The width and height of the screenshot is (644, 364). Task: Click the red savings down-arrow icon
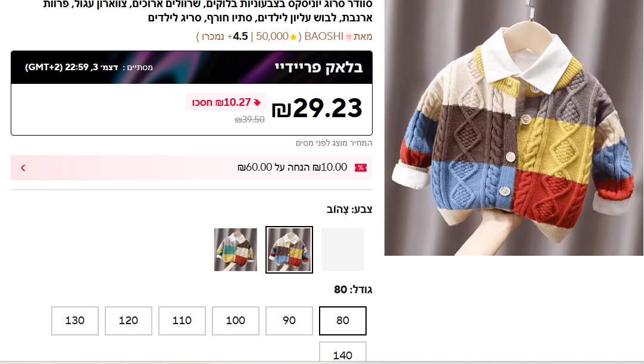pyautogui.click(x=257, y=102)
